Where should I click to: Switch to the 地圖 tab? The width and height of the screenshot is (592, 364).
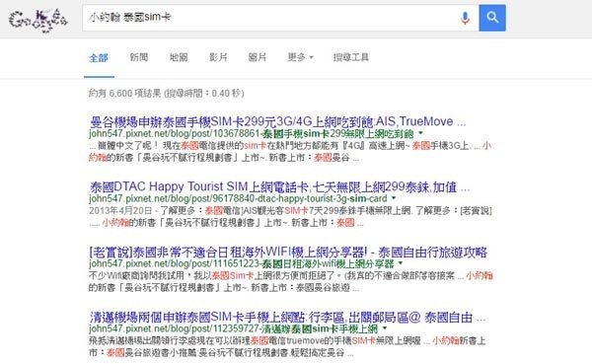[x=179, y=57]
